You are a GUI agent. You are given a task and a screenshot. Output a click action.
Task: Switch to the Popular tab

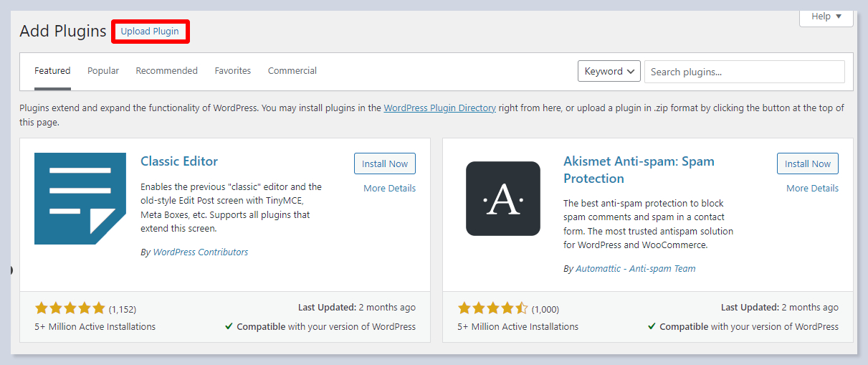point(103,71)
